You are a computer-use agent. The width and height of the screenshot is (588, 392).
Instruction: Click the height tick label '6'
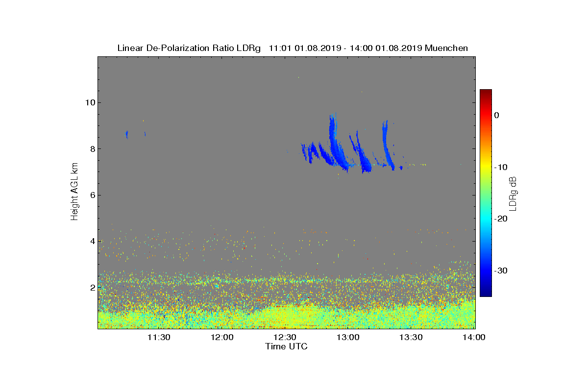coord(92,195)
